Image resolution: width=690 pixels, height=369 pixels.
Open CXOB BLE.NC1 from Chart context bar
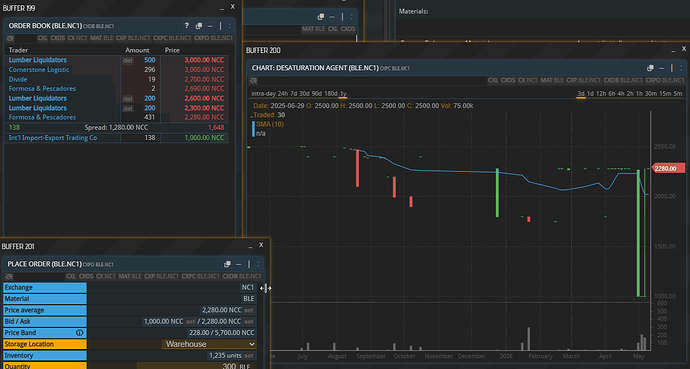623,80
